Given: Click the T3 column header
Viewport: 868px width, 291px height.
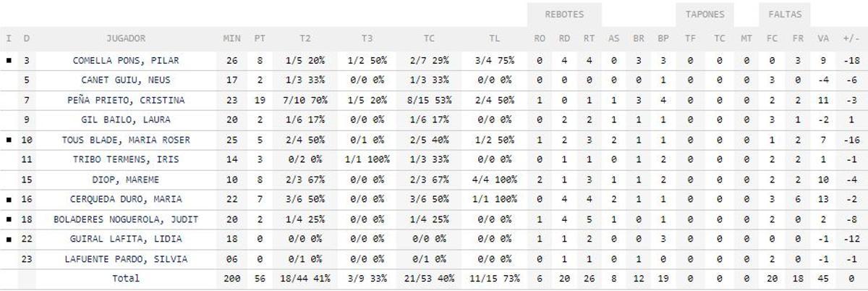Looking at the screenshot, I should tap(367, 38).
